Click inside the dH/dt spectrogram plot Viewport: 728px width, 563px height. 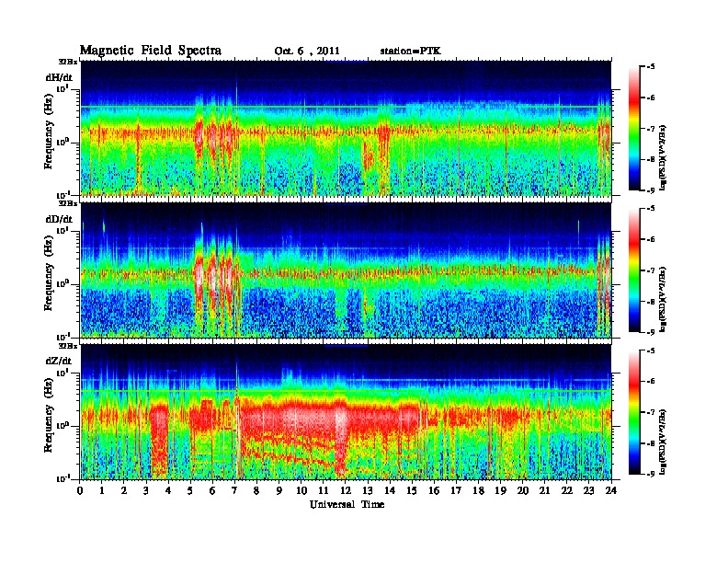click(x=346, y=128)
